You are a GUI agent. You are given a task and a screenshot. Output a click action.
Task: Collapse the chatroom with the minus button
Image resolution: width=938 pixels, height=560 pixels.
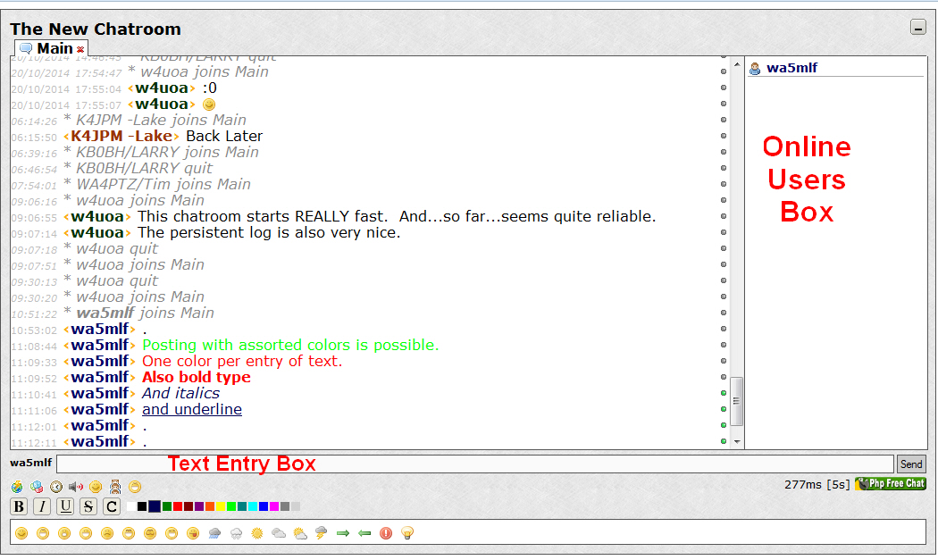(x=918, y=27)
